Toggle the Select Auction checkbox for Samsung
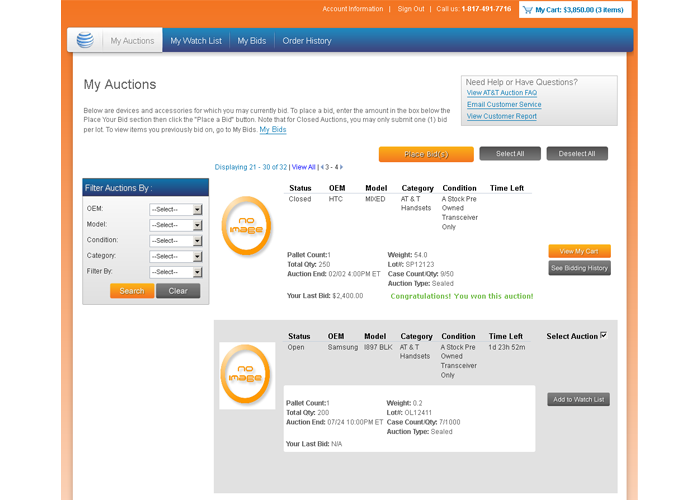This screenshot has height=500, width=700. [x=604, y=335]
